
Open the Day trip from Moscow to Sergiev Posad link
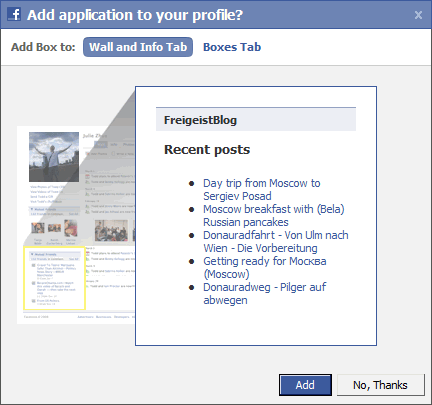[262, 189]
